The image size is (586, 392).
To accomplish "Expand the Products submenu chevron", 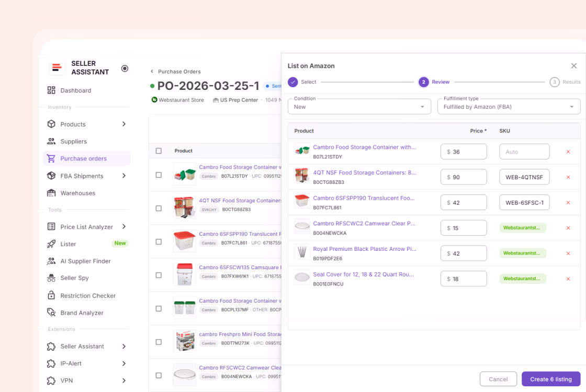I will [124, 124].
